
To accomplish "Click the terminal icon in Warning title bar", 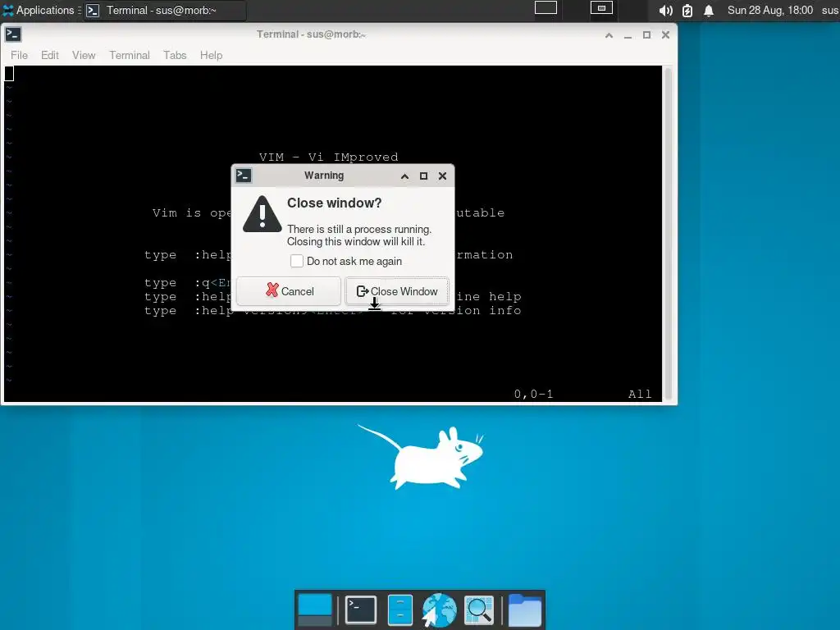I will pyautogui.click(x=244, y=176).
